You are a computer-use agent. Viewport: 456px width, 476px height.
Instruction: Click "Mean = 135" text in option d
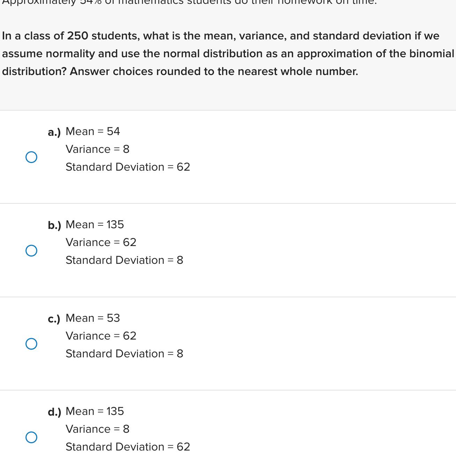click(95, 411)
